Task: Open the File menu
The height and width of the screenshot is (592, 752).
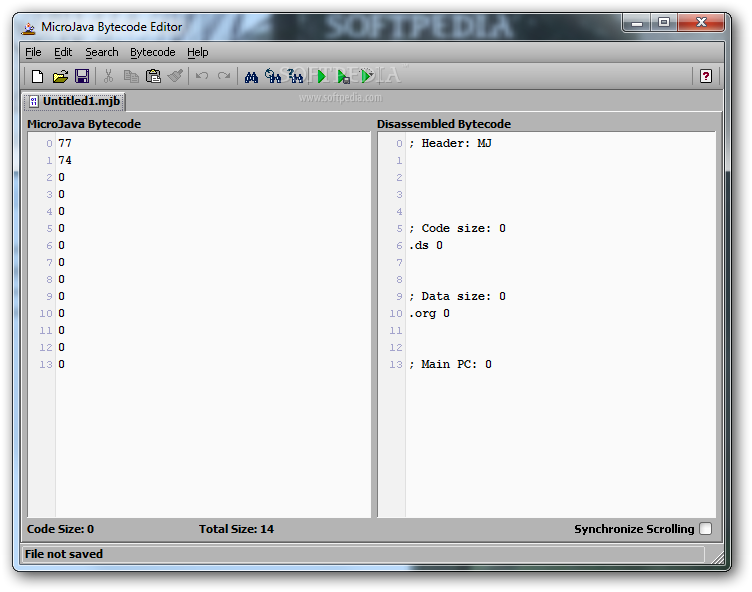Action: click(x=33, y=52)
